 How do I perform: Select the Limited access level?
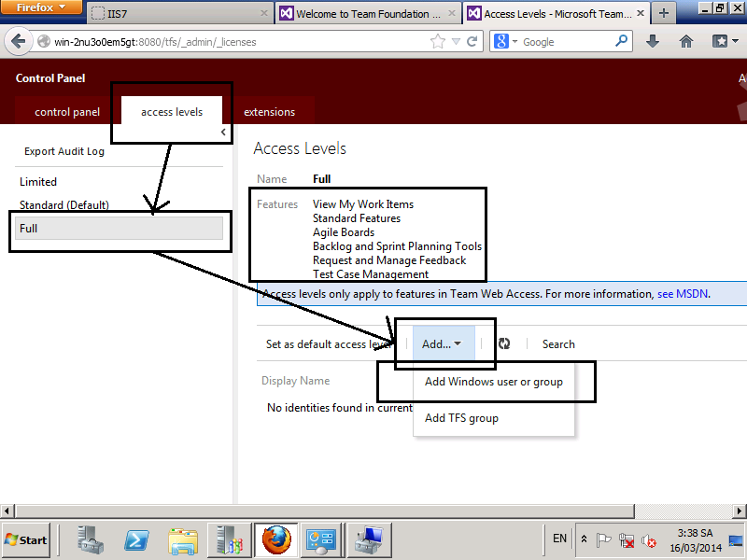(x=120, y=182)
